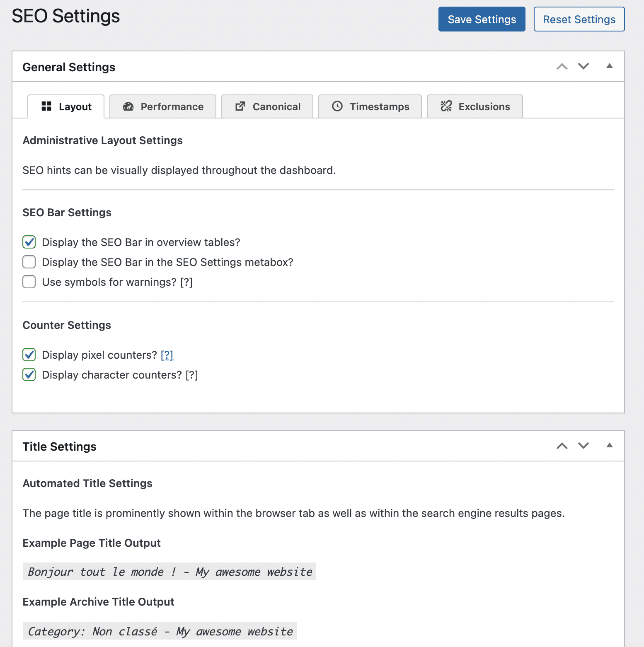Enable 'Use symbols for warnings'
The width and height of the screenshot is (644, 647).
(29, 282)
